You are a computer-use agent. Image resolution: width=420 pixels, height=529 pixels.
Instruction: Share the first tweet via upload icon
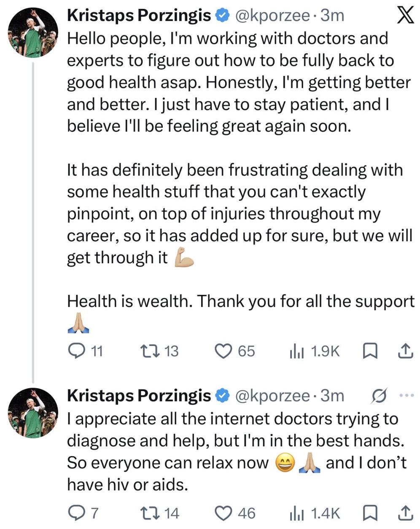[405, 351]
